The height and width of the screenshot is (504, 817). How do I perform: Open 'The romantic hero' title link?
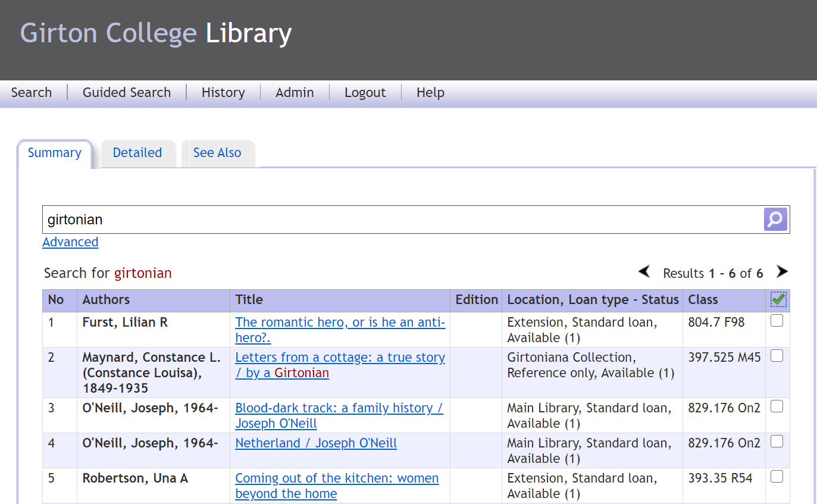[x=340, y=323]
